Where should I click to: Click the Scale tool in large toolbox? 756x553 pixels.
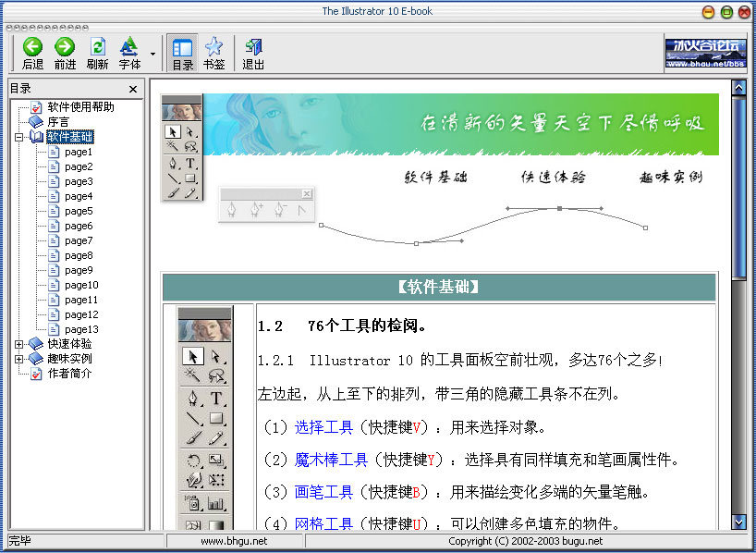[x=216, y=461]
